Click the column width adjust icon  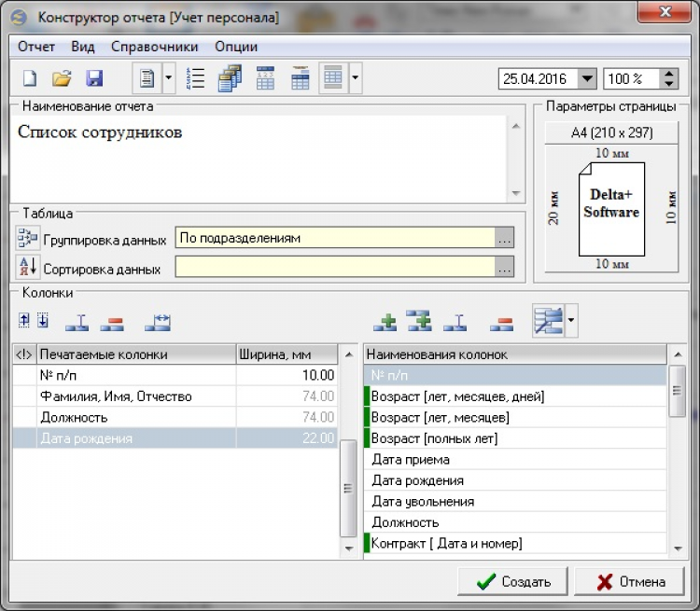coord(158,322)
